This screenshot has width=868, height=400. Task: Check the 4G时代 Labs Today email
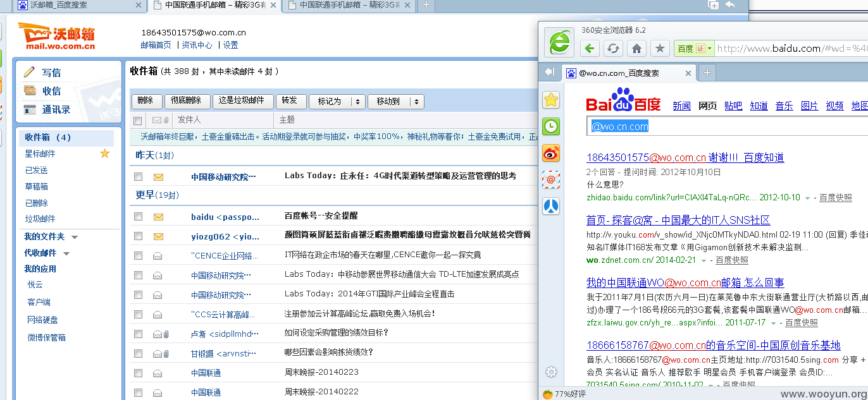point(139,176)
